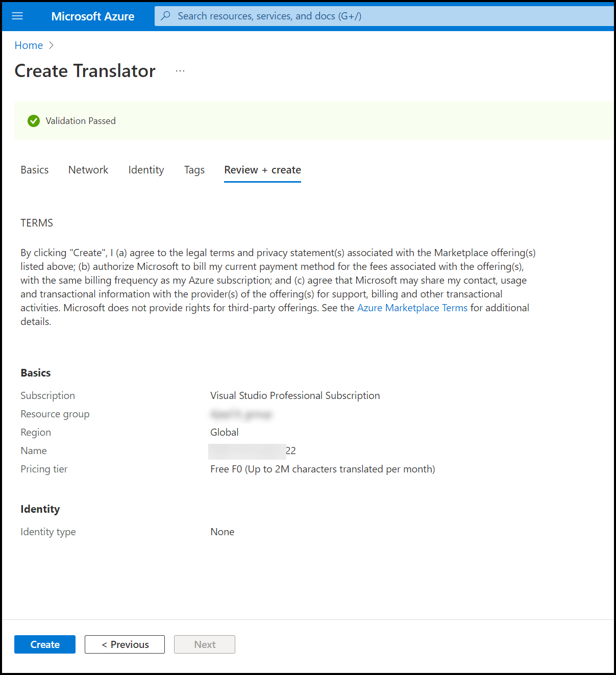Switch to the Basics tab
This screenshot has height=675, width=616.
(x=35, y=170)
